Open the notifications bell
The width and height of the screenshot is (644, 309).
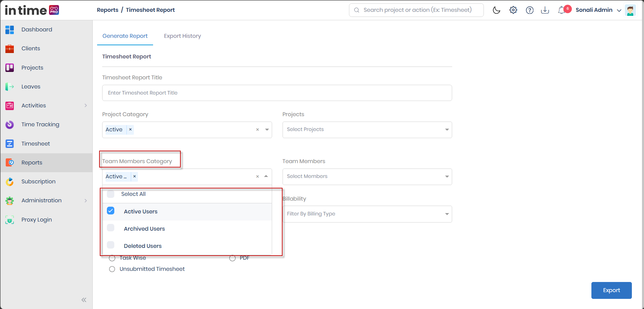click(x=562, y=10)
